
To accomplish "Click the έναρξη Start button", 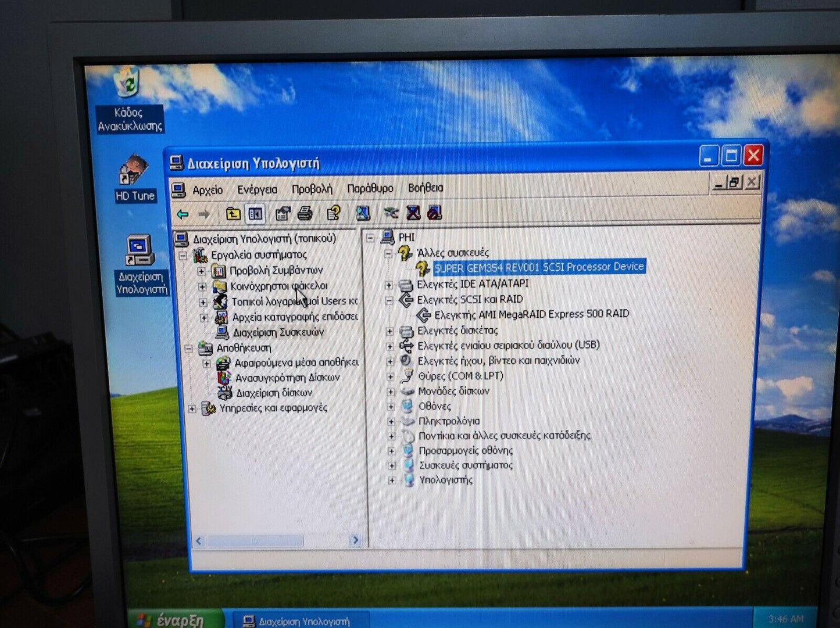I will pos(173,620).
